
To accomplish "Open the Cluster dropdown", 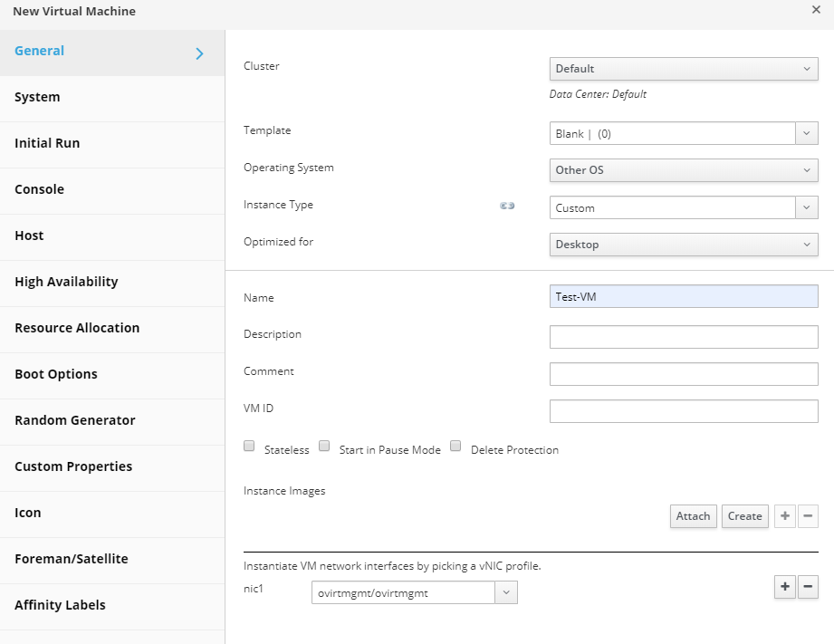I will click(x=684, y=69).
